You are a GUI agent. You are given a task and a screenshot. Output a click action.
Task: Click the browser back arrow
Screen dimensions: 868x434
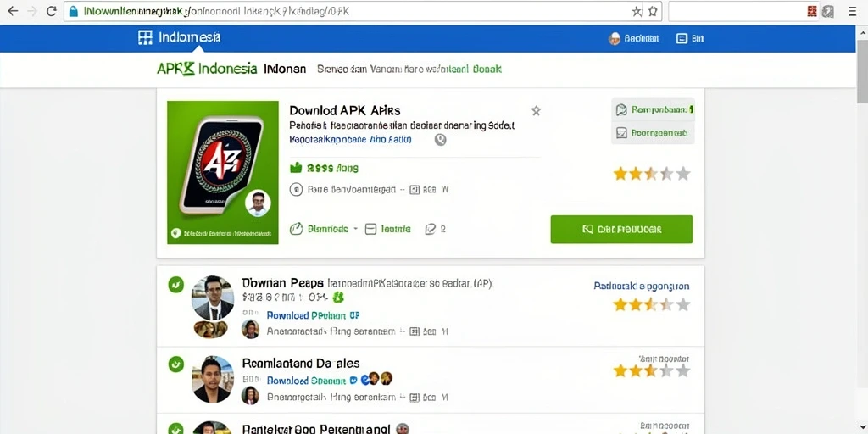tap(12, 11)
